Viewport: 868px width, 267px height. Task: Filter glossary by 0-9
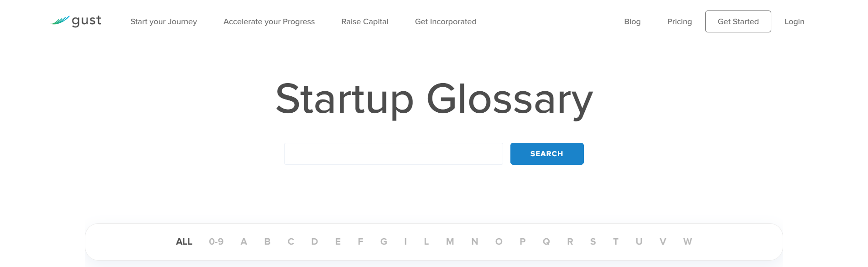coord(216,241)
